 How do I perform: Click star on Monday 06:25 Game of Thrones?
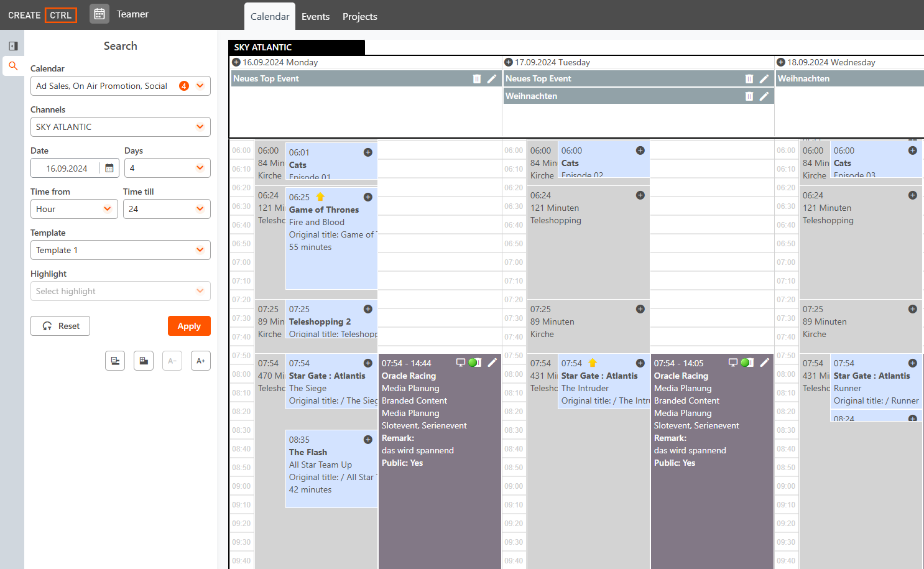[x=320, y=197]
